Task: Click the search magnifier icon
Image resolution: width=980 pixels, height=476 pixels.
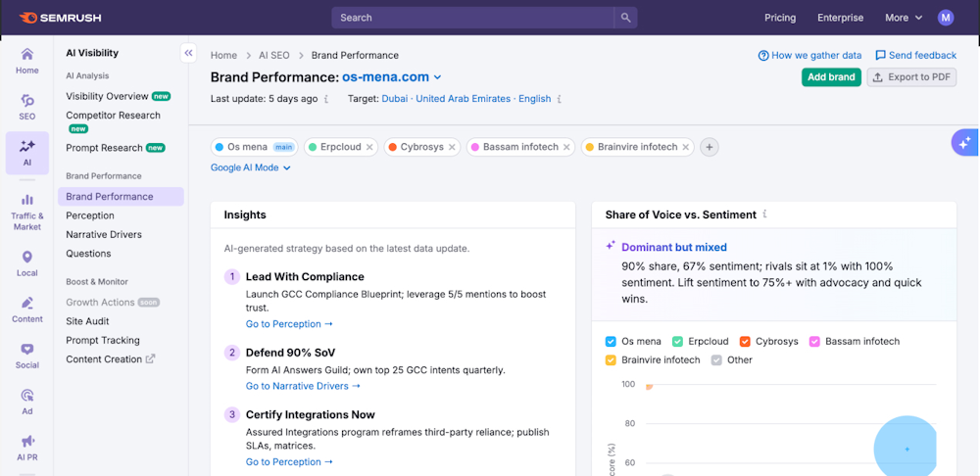Action: click(x=625, y=18)
